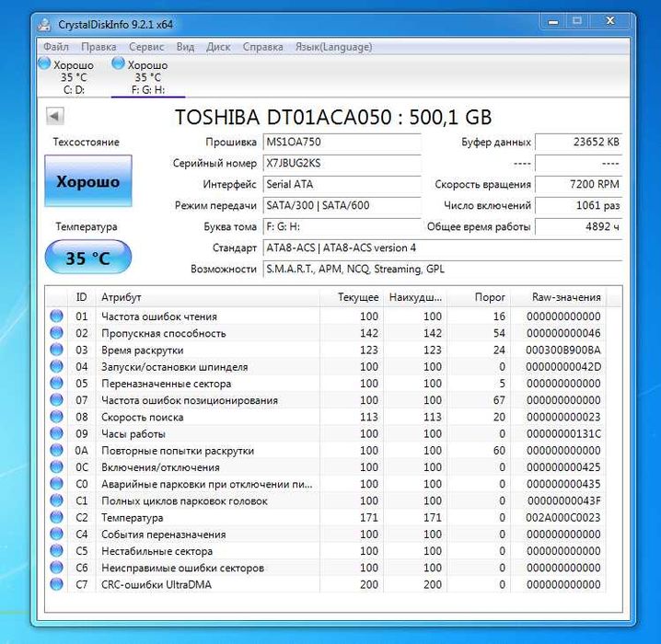
Task: Click the status orb for Нестабильные сектора
Action: (56, 550)
